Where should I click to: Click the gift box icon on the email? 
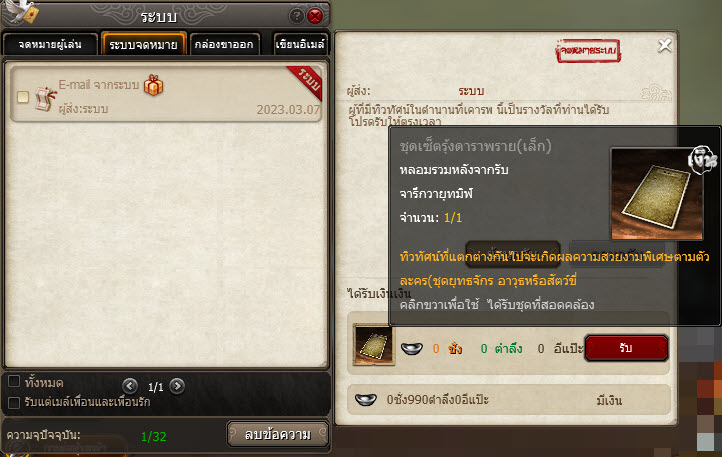tap(153, 85)
